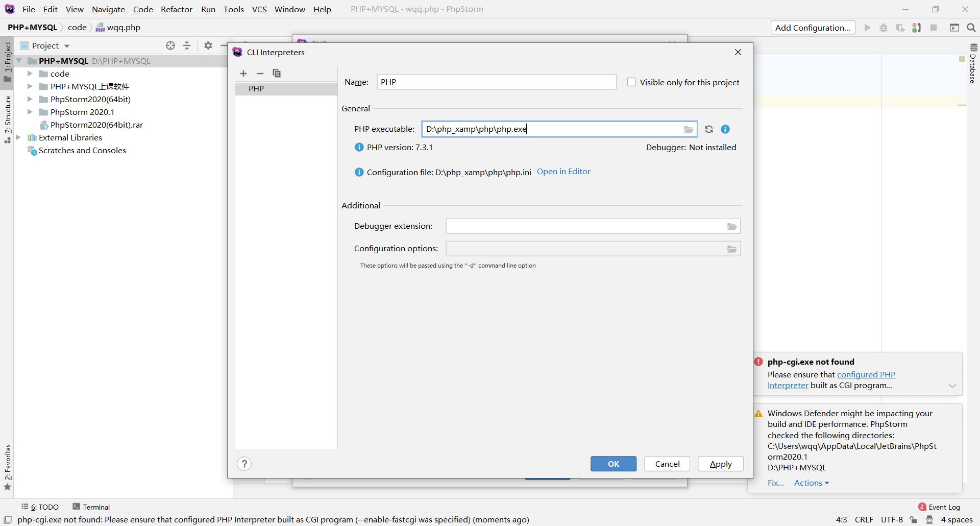Expand PHP+MYSQL上课软件 folder
The height and width of the screenshot is (526, 980).
(x=30, y=86)
